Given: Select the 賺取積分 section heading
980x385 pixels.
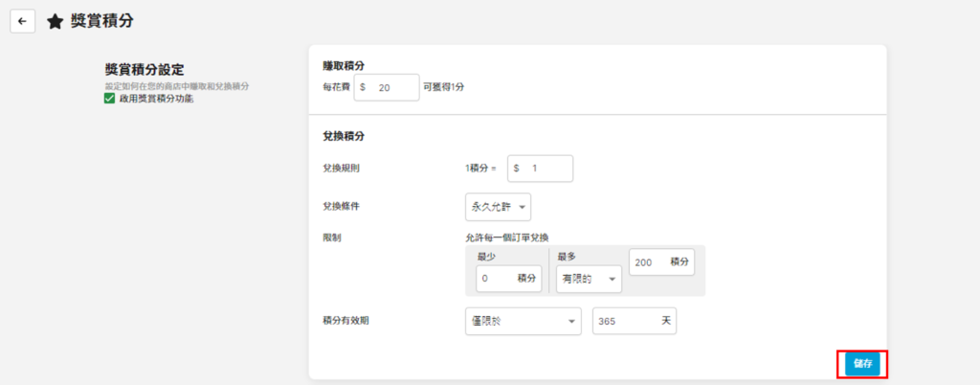Looking at the screenshot, I should 345,65.
